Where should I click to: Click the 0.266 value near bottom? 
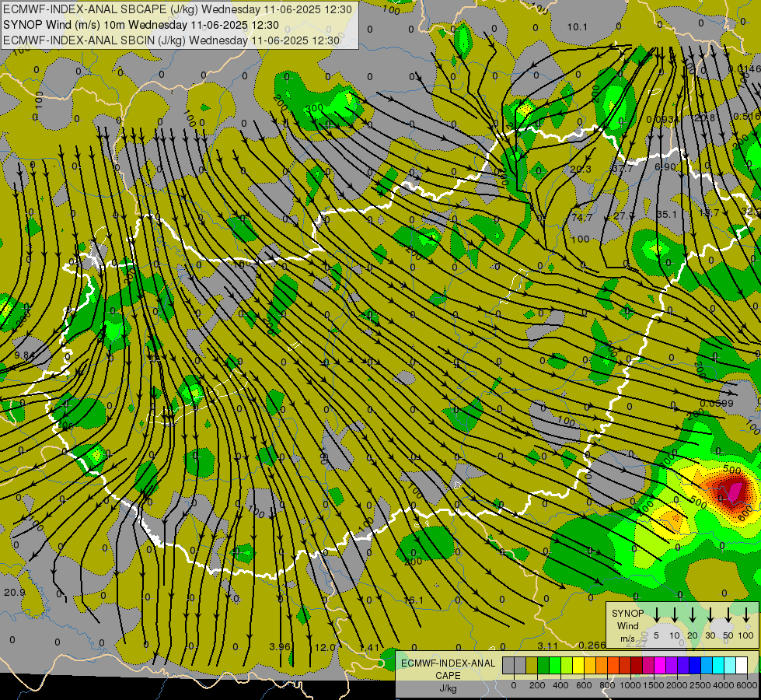(x=592, y=645)
